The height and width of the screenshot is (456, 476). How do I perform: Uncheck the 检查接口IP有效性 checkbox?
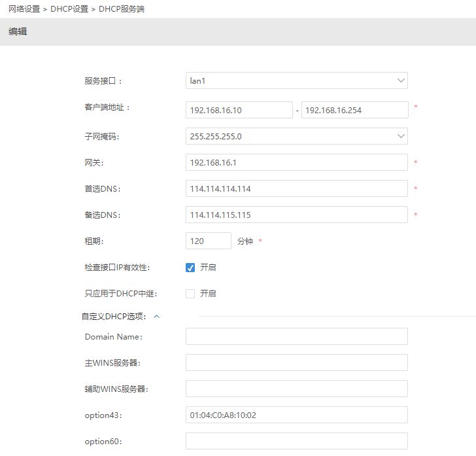(190, 268)
